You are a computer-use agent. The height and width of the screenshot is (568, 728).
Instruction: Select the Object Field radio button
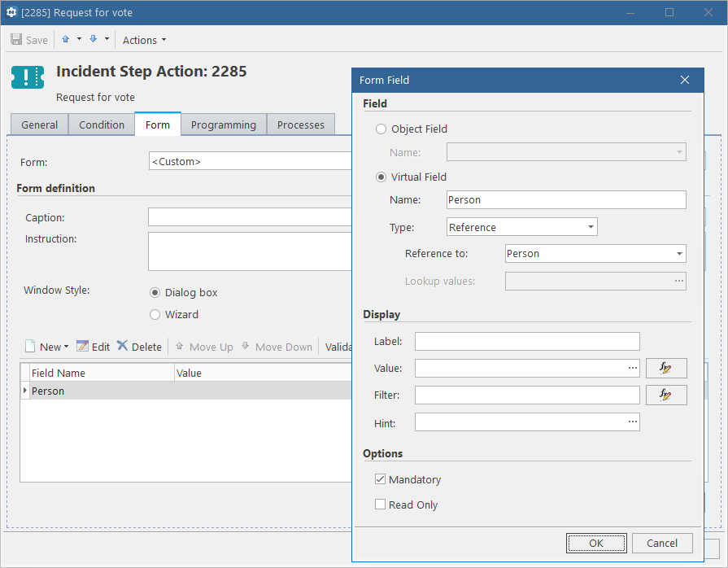pyautogui.click(x=381, y=129)
